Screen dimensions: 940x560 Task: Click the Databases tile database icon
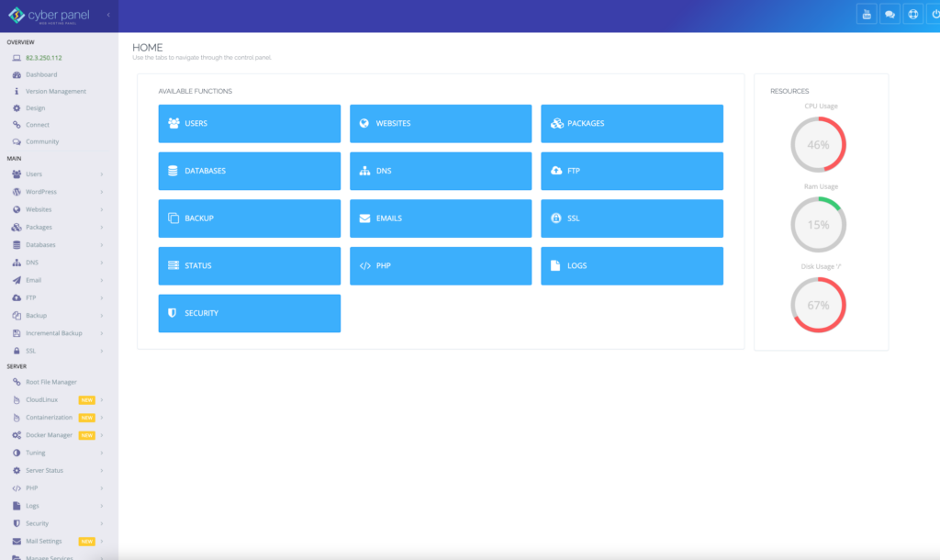click(x=173, y=171)
